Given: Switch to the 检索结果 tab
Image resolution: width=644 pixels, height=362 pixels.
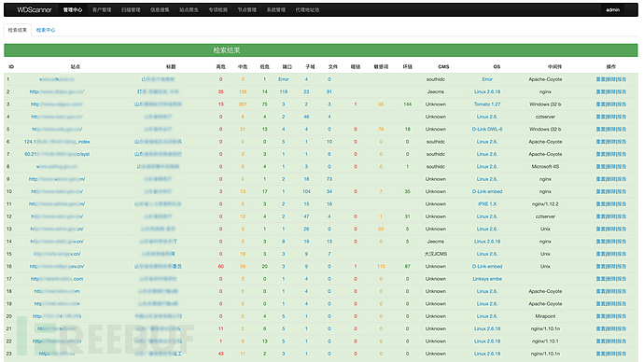Looking at the screenshot, I should coord(18,30).
